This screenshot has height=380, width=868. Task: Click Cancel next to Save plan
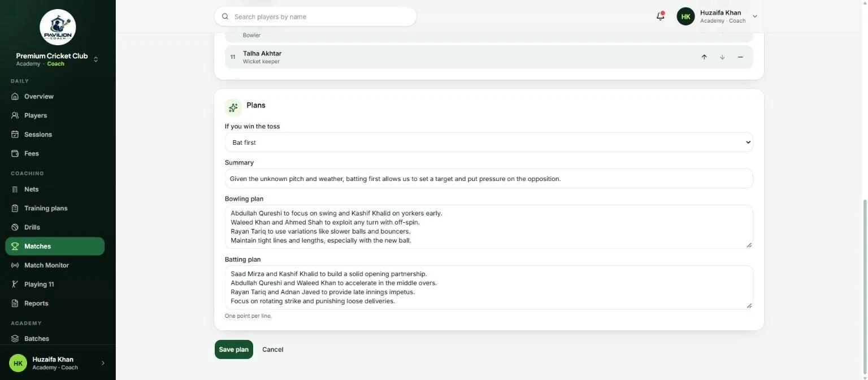pos(273,349)
